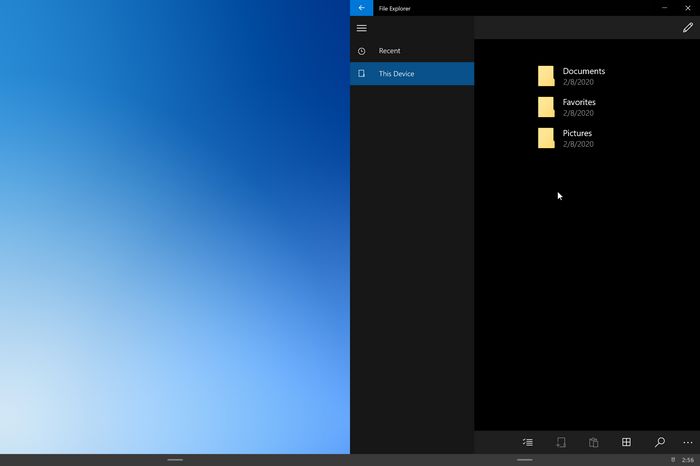Expand the more options ellipsis
The width and height of the screenshot is (700, 466).
point(687,442)
